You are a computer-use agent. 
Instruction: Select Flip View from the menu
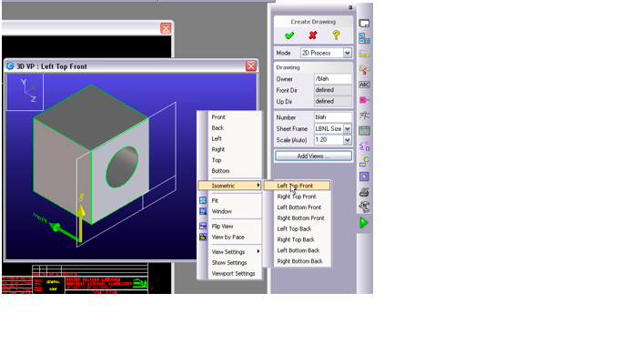tap(222, 226)
